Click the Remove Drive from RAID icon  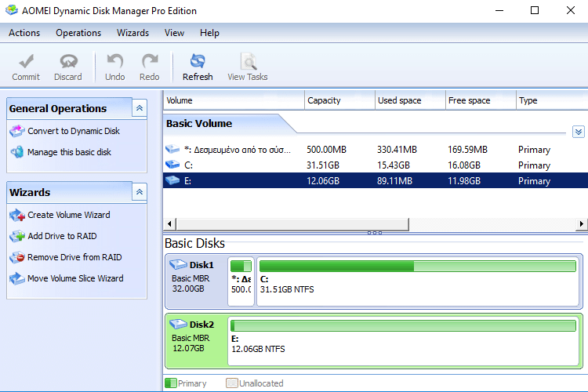click(x=17, y=257)
